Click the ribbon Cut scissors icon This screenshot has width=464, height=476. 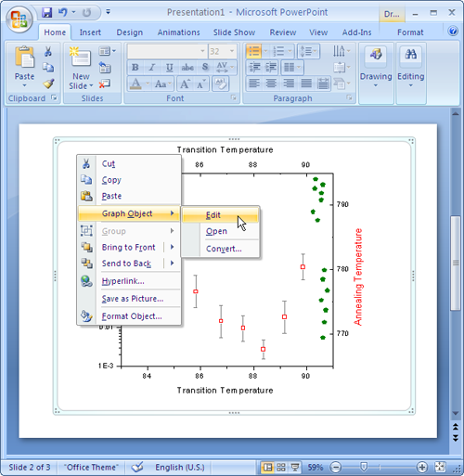pyautogui.click(x=48, y=51)
